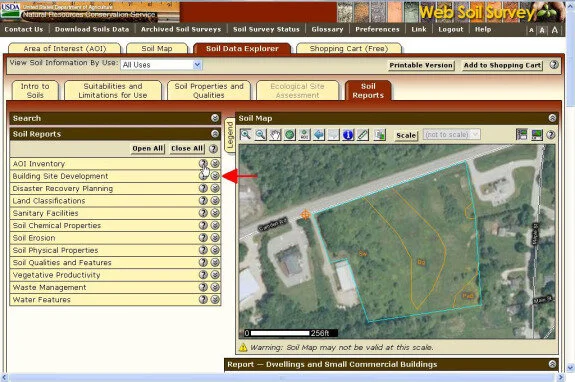Select the Zoom Out map tool
The width and height of the screenshot is (575, 382).
coord(260,135)
